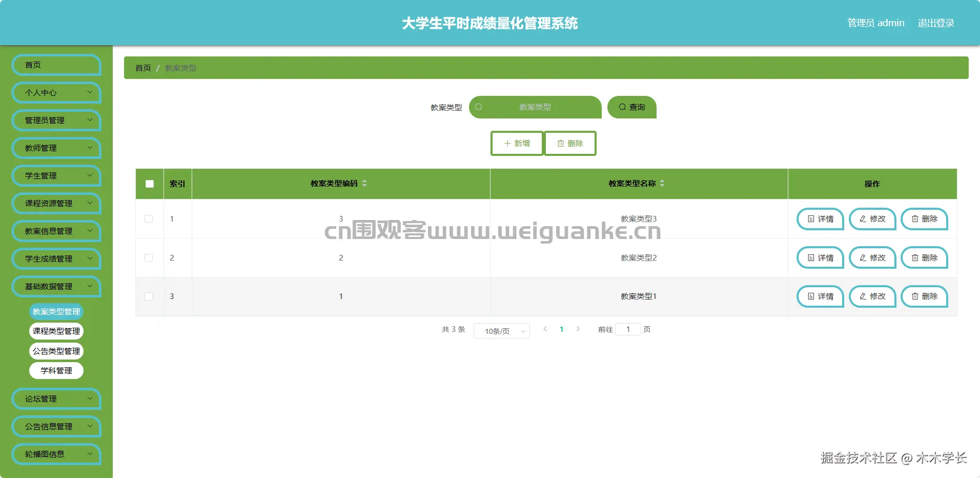Click 删除 for 教案类型3 row
The width and height of the screenshot is (980, 478).
click(924, 219)
